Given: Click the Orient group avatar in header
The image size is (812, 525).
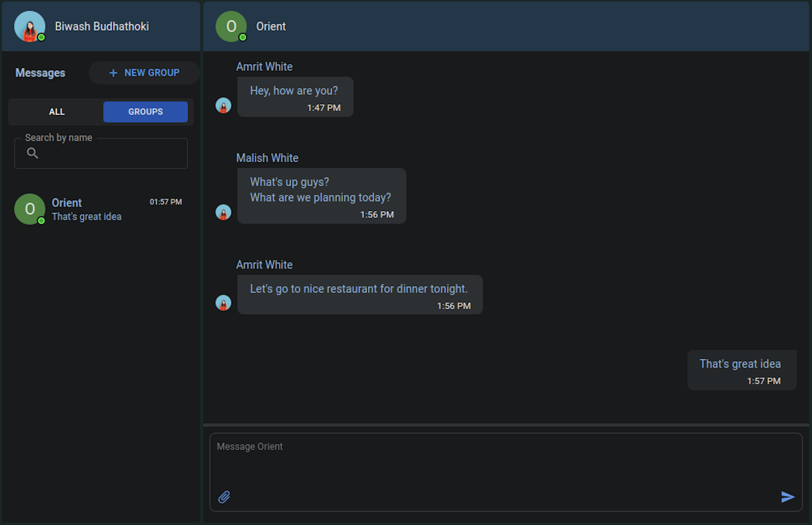Looking at the screenshot, I should [x=231, y=26].
